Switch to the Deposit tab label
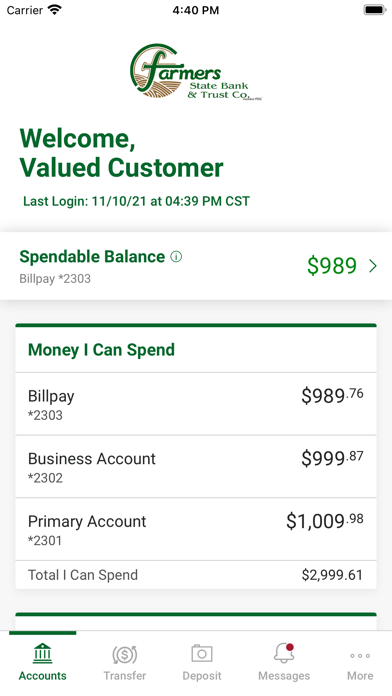 202,676
